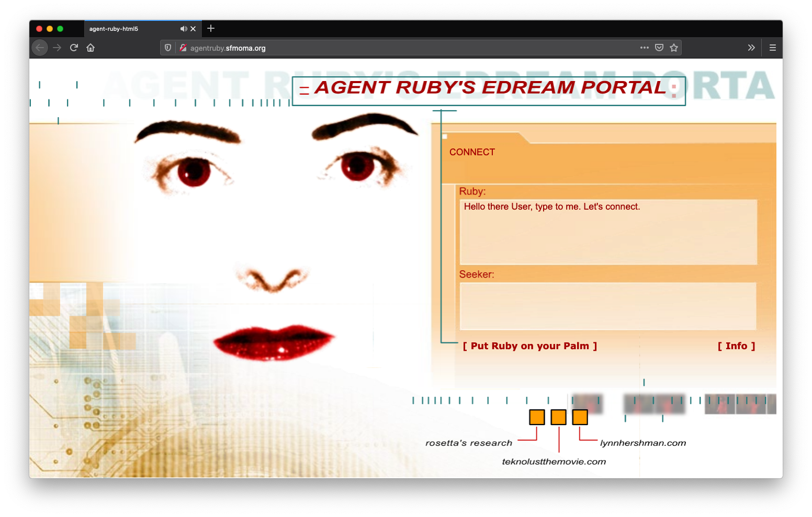
Task: Save page to Pocket
Action: 659,48
